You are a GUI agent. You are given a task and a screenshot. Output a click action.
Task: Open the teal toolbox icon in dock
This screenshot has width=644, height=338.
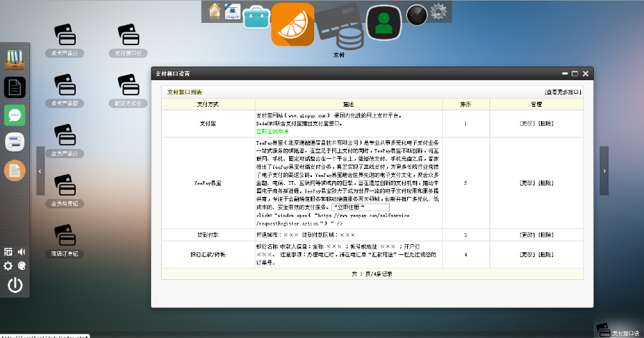(257, 18)
